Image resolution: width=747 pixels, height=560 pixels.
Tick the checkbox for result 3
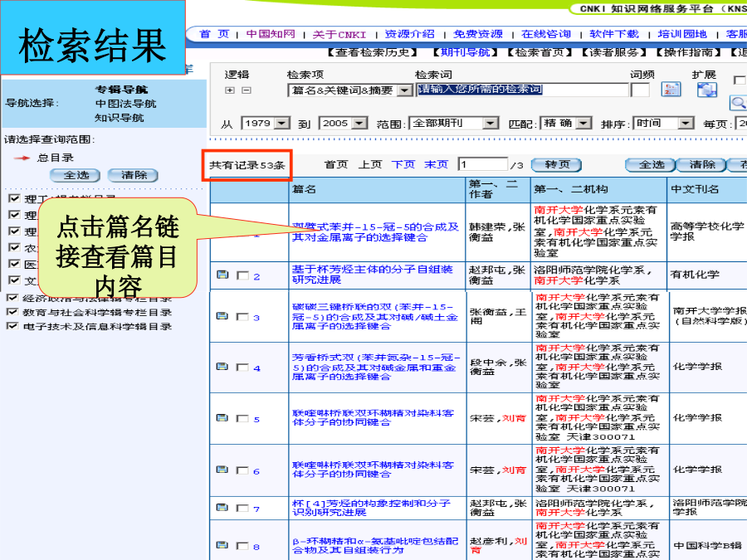(x=243, y=317)
